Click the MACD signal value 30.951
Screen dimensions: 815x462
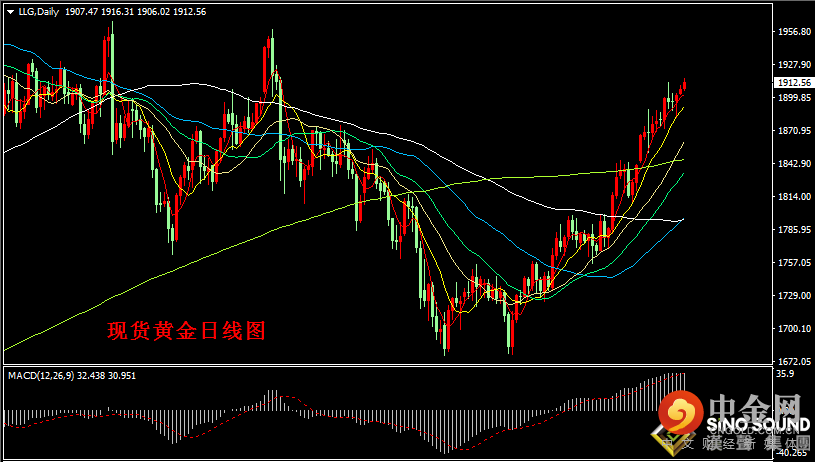point(122,375)
